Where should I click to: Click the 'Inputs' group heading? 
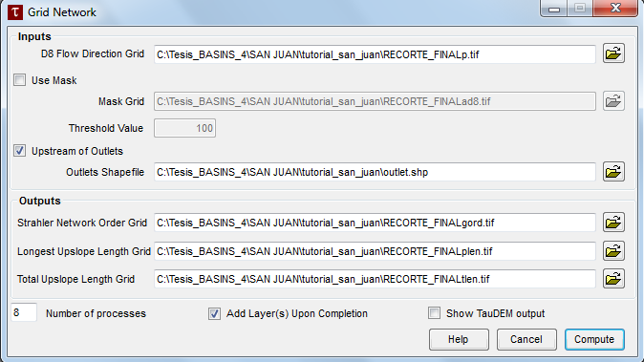pyautogui.click(x=34, y=36)
